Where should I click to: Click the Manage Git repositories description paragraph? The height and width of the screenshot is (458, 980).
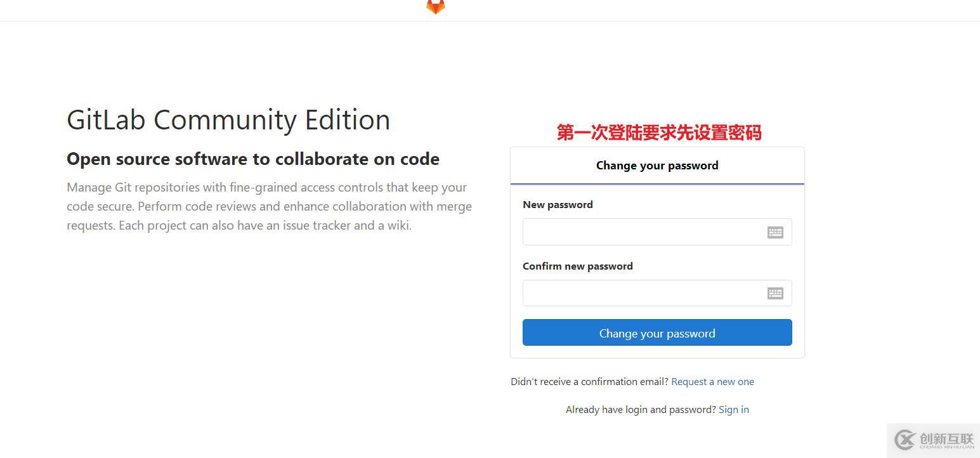(269, 206)
